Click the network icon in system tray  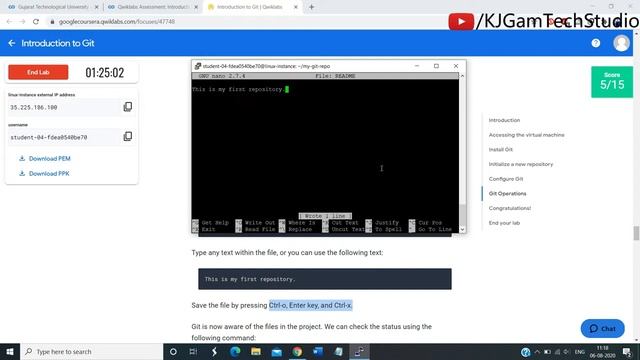(557, 351)
